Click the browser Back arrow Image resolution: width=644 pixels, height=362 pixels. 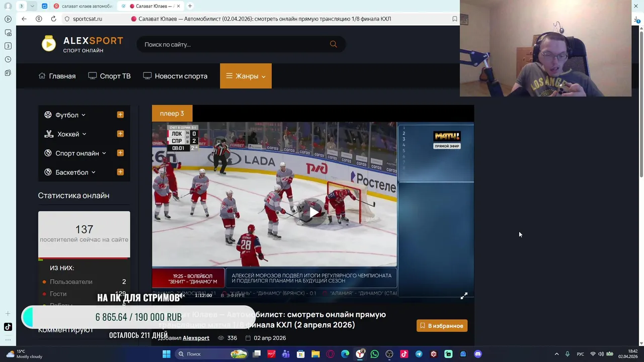[24, 19]
